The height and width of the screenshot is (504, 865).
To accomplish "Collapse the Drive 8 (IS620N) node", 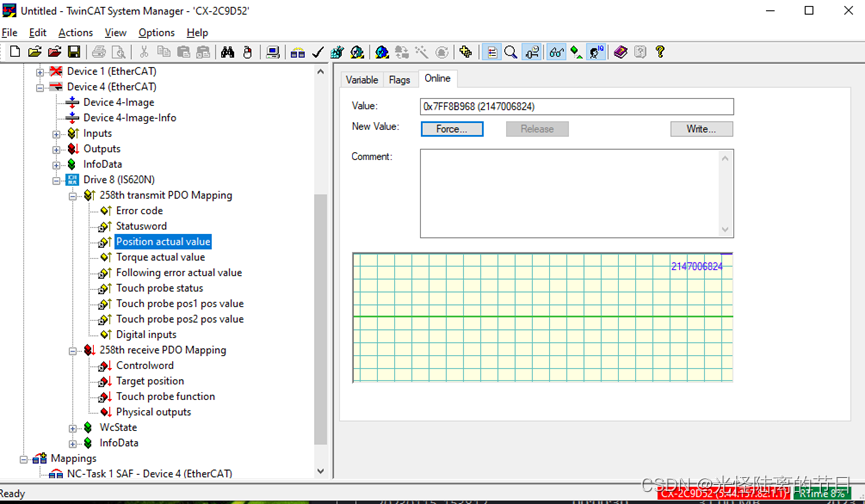I will pyautogui.click(x=56, y=180).
